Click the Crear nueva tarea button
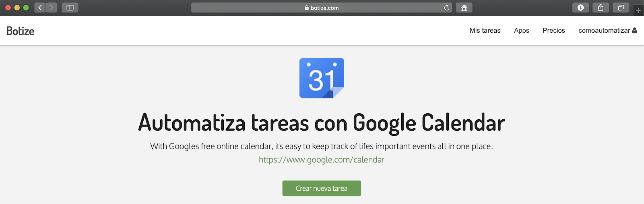The image size is (644, 204). 322,188
